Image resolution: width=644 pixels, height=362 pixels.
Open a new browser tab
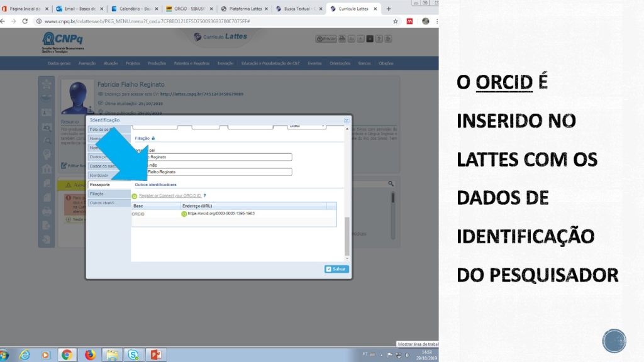[389, 9]
